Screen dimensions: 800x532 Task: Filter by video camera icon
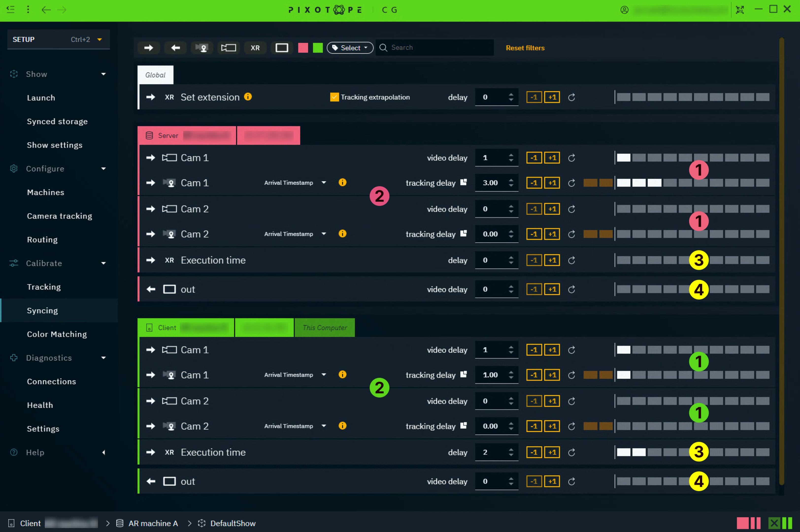(229, 48)
